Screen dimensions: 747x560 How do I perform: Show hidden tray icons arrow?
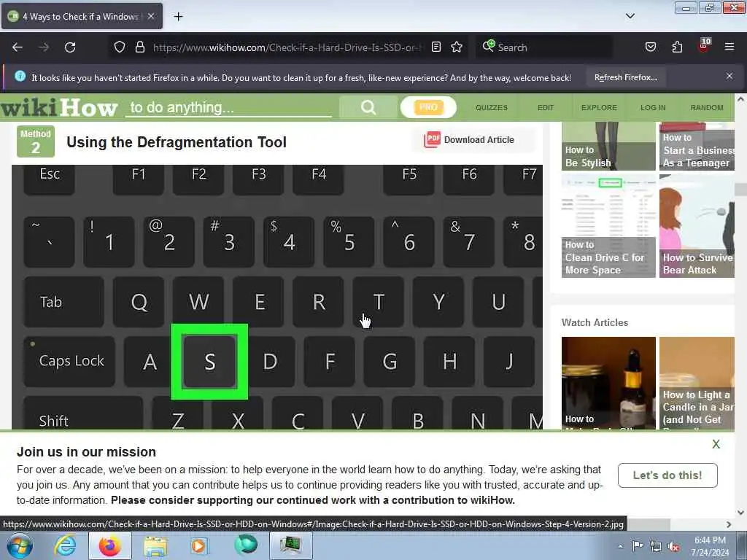[x=620, y=546]
